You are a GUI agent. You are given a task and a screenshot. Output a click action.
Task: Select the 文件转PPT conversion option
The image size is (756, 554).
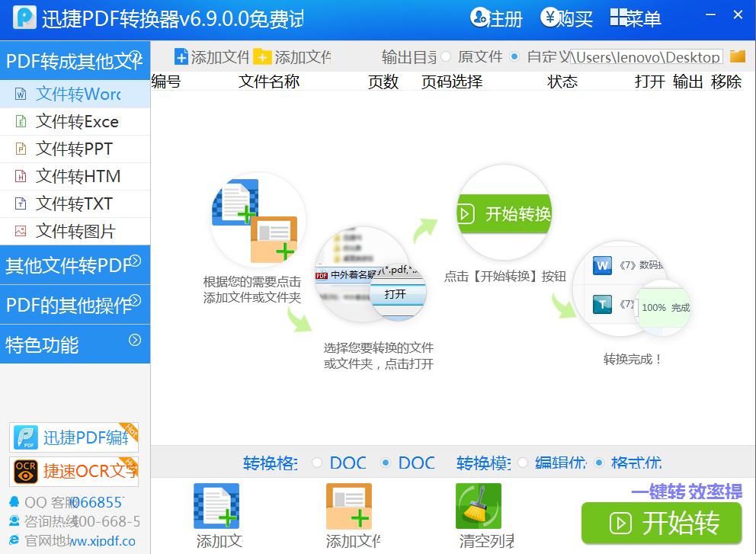click(69, 149)
